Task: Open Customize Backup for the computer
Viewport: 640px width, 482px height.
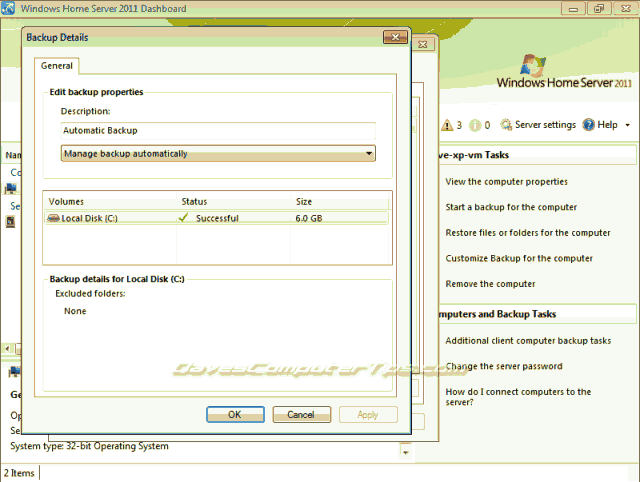Action: [x=519, y=258]
